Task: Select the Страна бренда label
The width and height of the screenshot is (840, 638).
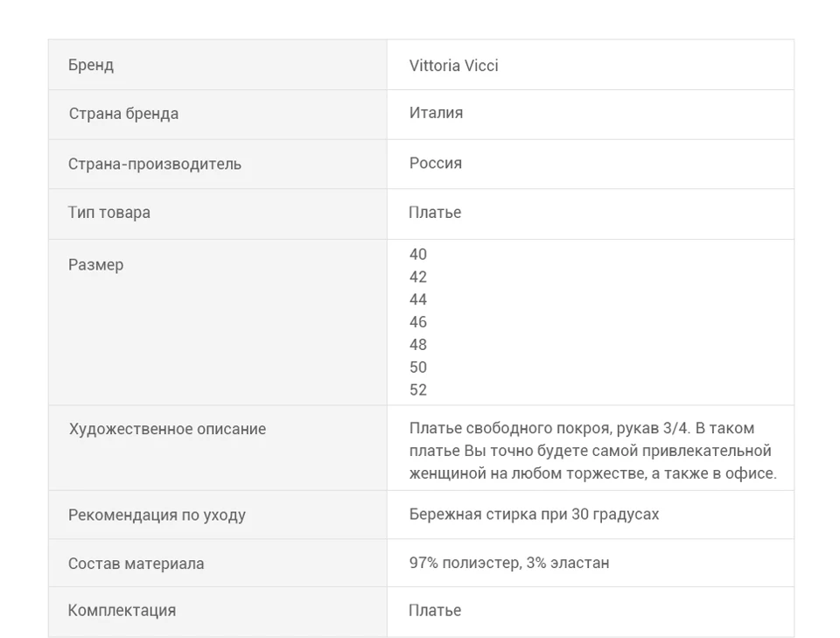Action: click(123, 114)
